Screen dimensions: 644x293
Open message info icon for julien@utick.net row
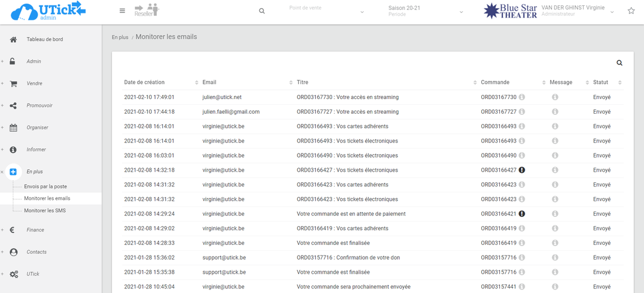[555, 97]
